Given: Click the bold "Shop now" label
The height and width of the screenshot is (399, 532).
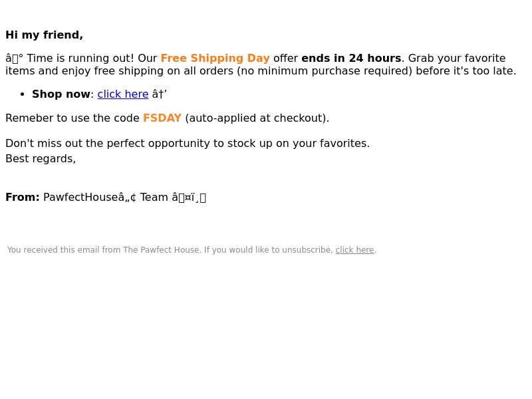Looking at the screenshot, I should click(61, 94).
